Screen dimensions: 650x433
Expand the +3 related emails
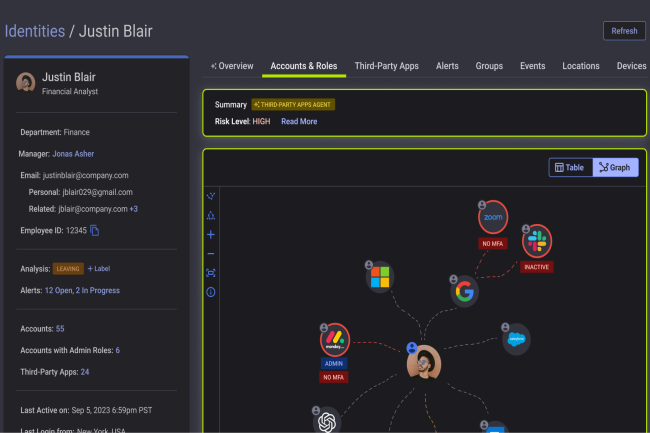(x=133, y=209)
